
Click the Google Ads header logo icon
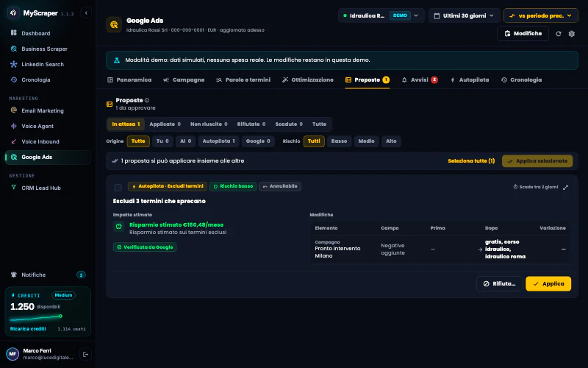pos(114,24)
